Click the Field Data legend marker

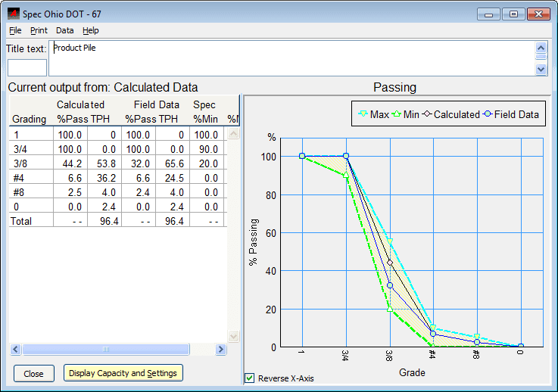(488, 114)
